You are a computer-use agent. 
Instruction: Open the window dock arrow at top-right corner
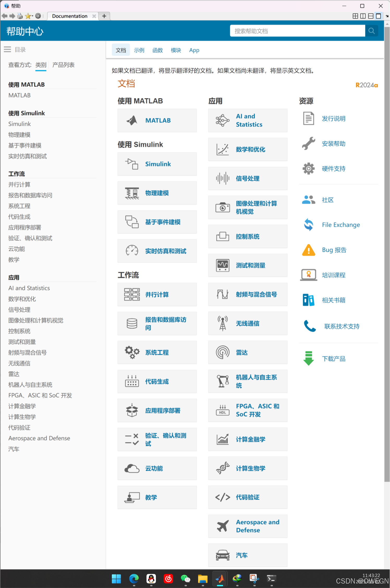tap(387, 16)
